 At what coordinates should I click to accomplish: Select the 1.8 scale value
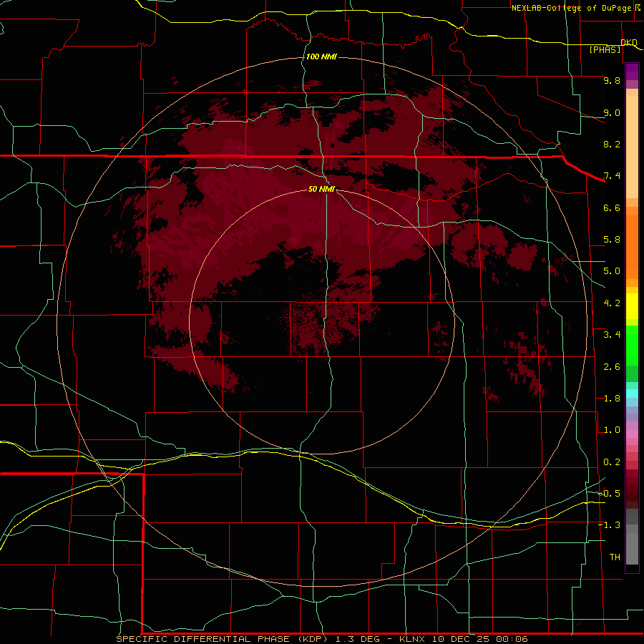point(612,399)
